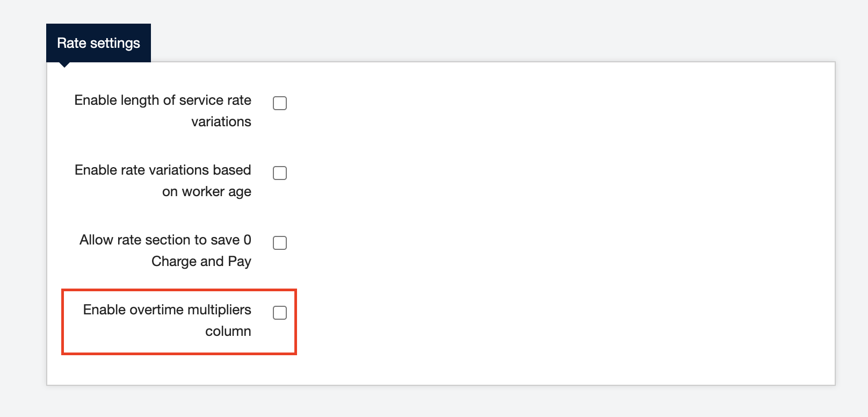Click the 'Allow rate section to save 0' label
Image resolution: width=868 pixels, height=417 pixels.
pyautogui.click(x=165, y=240)
